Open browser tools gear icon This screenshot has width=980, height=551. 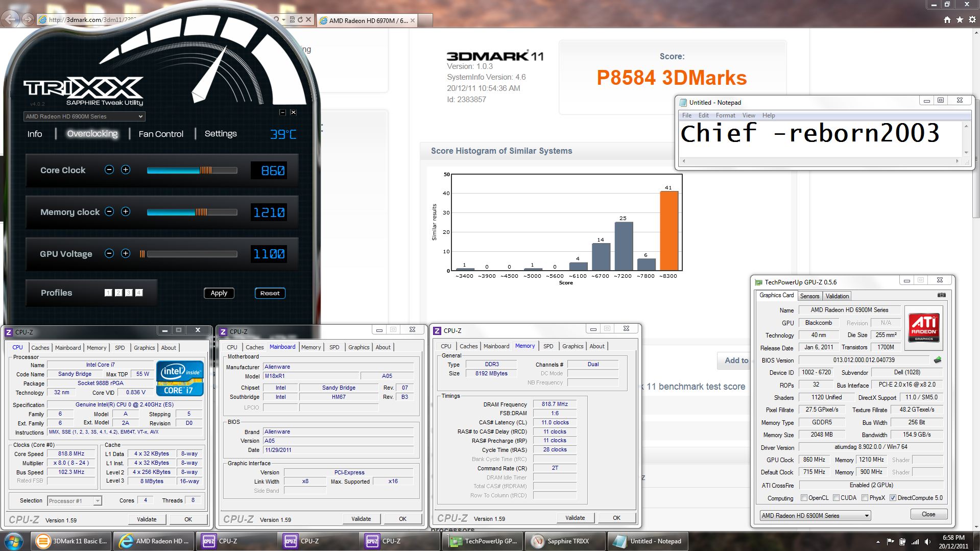coord(972,19)
